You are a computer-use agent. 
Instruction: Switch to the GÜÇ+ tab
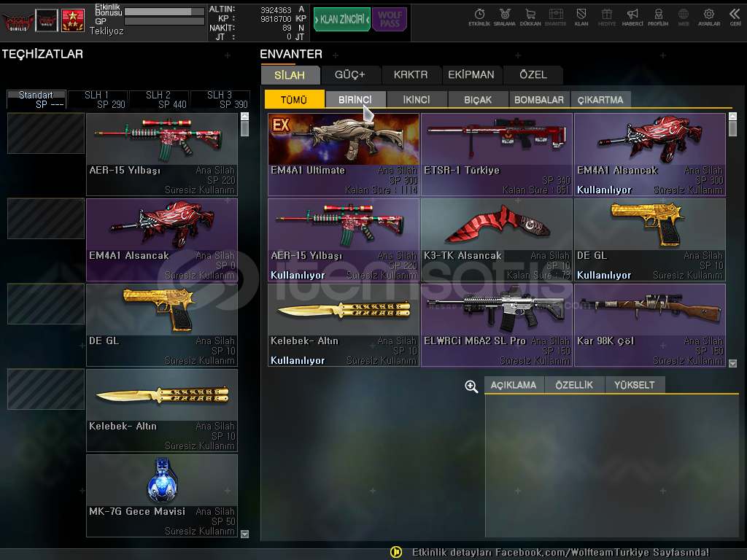click(x=350, y=75)
